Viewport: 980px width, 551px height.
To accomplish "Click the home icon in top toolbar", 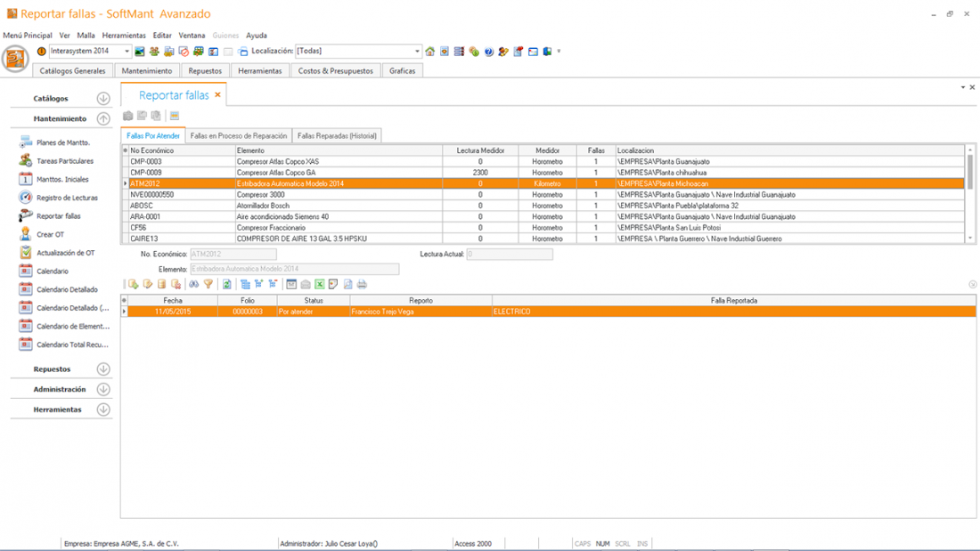I will coord(429,52).
